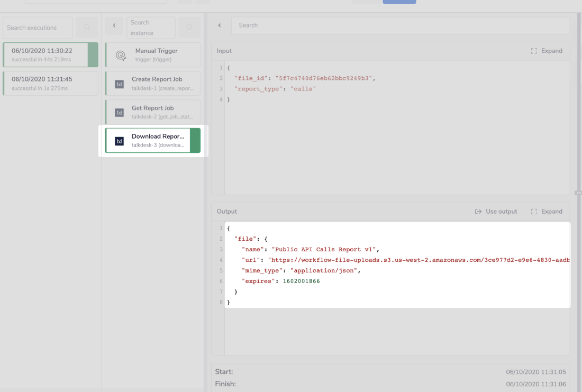
Task: Click the Expand icon on the Output panel
Action: point(534,211)
